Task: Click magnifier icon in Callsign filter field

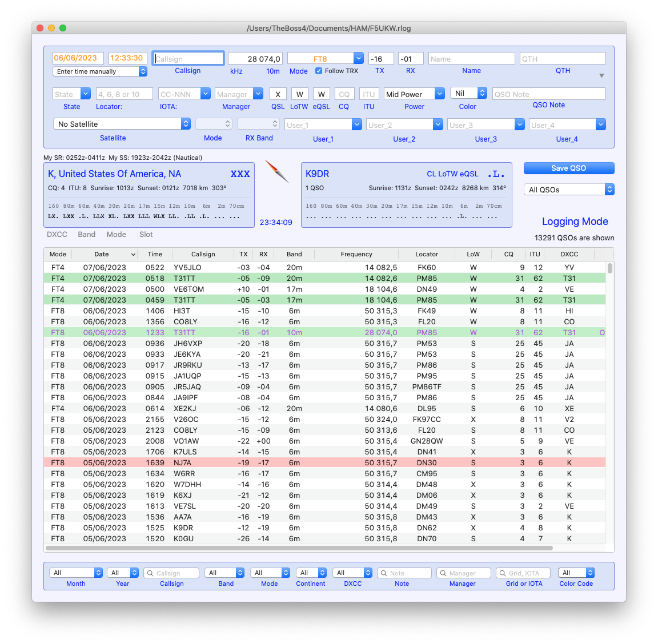Action: point(150,573)
